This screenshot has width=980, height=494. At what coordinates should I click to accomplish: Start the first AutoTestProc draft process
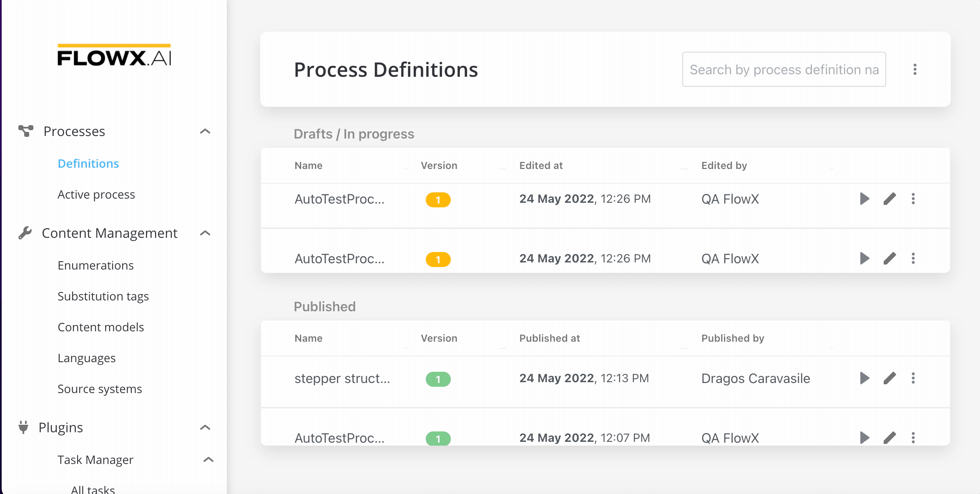[x=865, y=199]
